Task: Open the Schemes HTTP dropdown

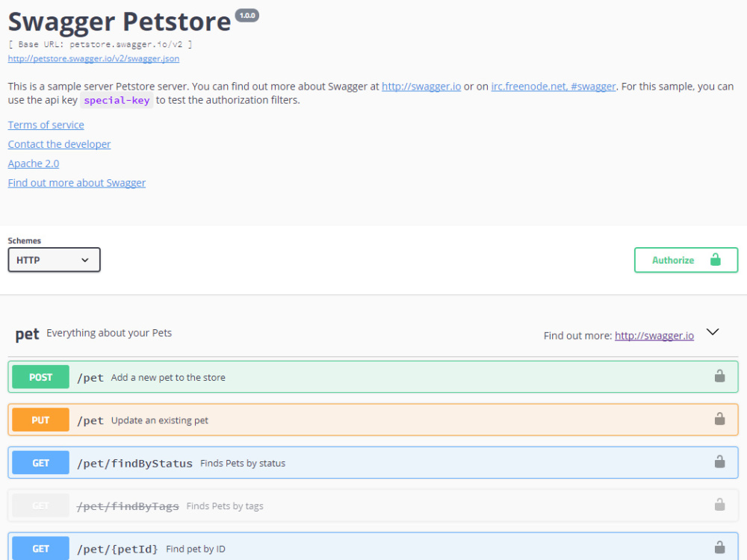Action: 54,260
